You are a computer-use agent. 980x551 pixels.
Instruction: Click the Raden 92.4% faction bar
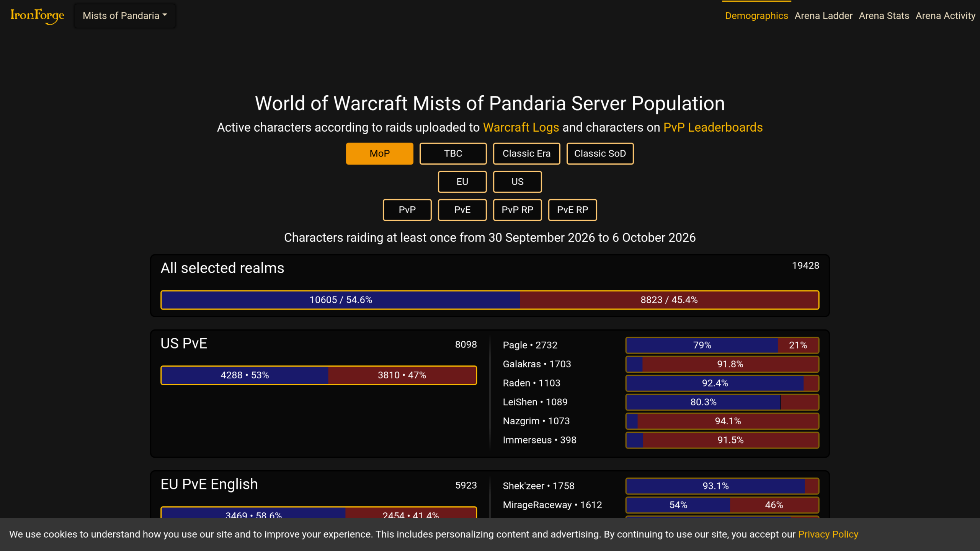(715, 383)
